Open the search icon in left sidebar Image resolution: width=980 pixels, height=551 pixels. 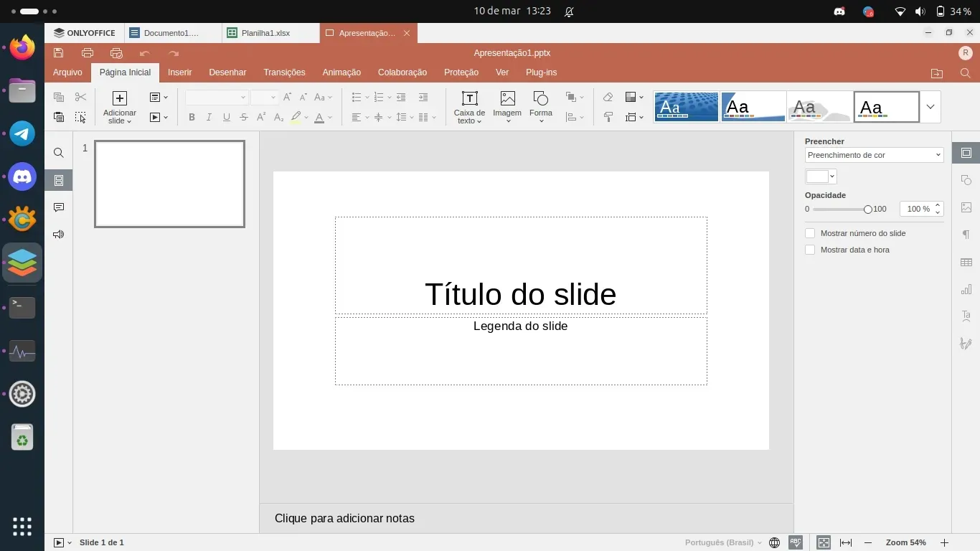coord(59,153)
